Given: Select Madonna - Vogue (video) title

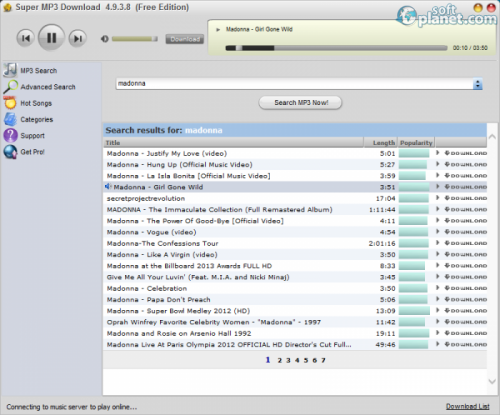Looking at the screenshot, I should (151, 232).
